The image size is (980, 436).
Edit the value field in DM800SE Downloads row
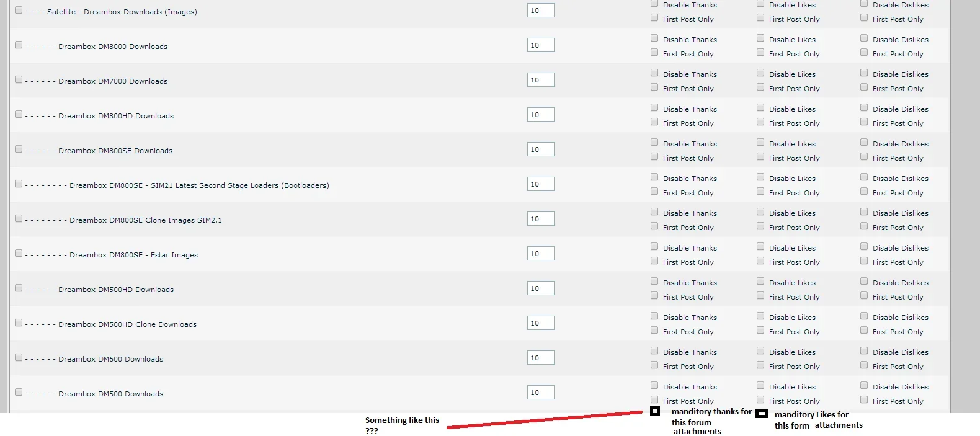click(x=540, y=149)
